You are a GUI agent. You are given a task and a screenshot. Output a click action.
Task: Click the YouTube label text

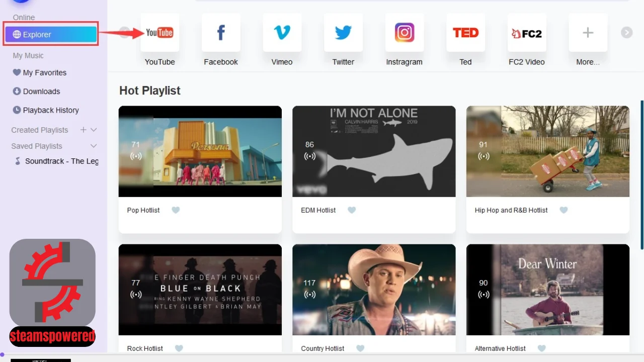click(x=160, y=62)
